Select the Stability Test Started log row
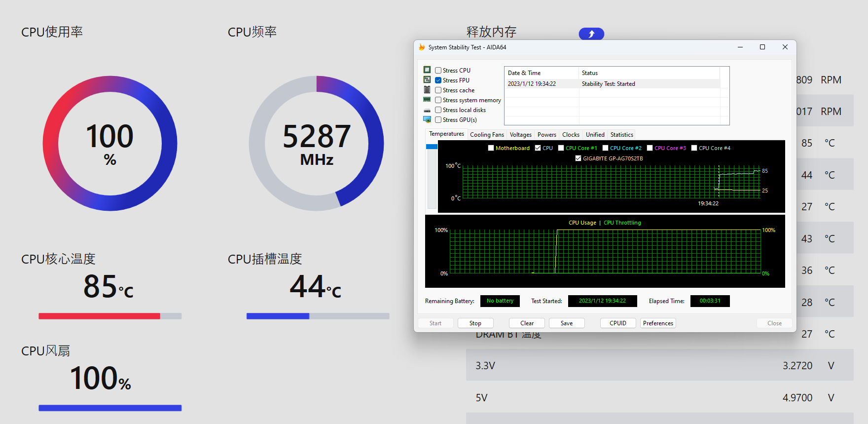Viewport: 868px width, 424px height. click(612, 84)
